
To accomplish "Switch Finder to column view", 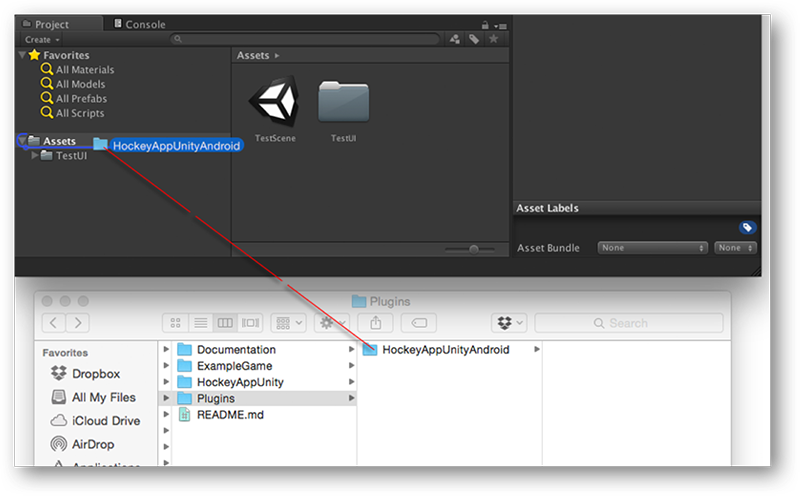I will point(225,323).
